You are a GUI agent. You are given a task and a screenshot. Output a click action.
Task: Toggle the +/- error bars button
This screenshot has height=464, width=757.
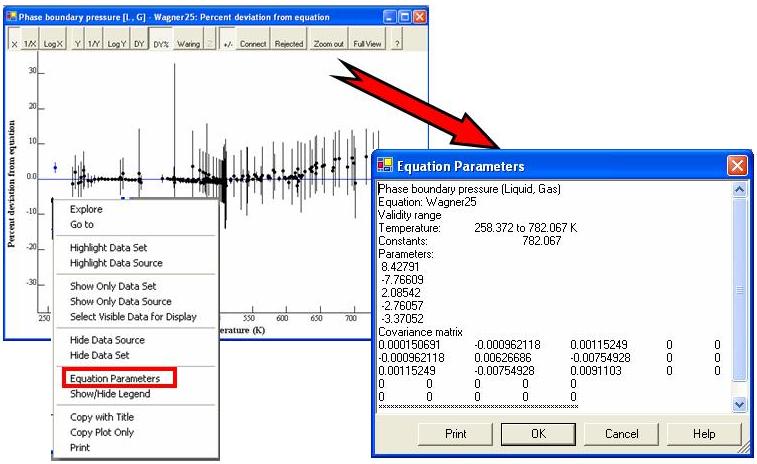tap(227, 45)
